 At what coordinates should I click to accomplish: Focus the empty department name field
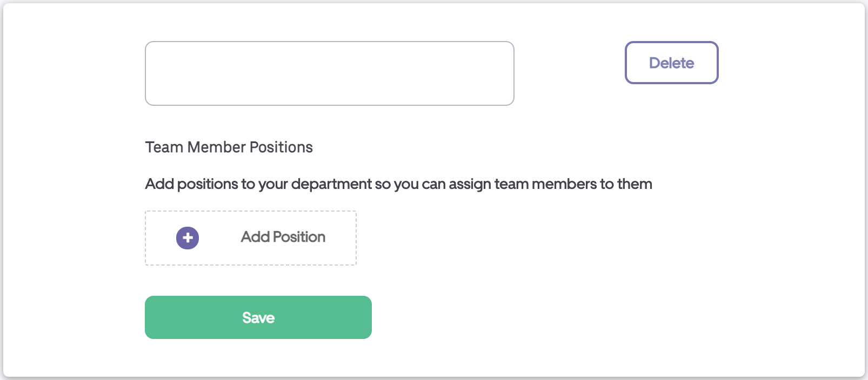pyautogui.click(x=329, y=73)
